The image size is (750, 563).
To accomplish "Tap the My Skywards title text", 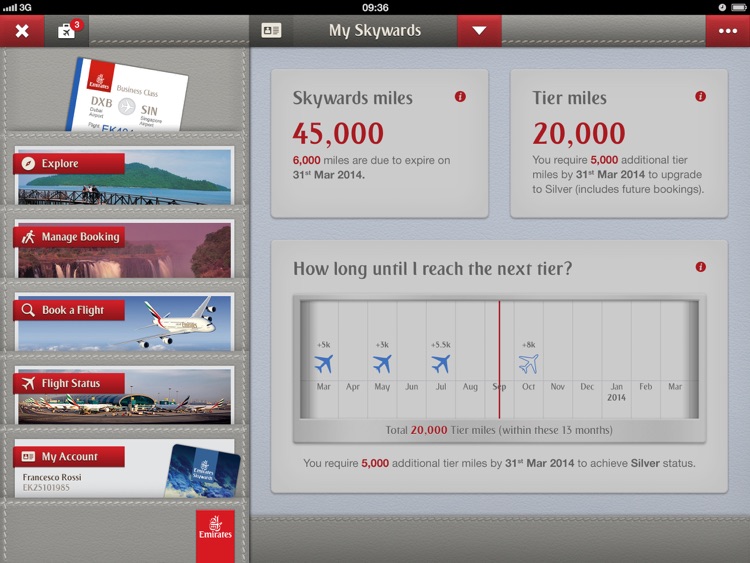I will click(375, 31).
